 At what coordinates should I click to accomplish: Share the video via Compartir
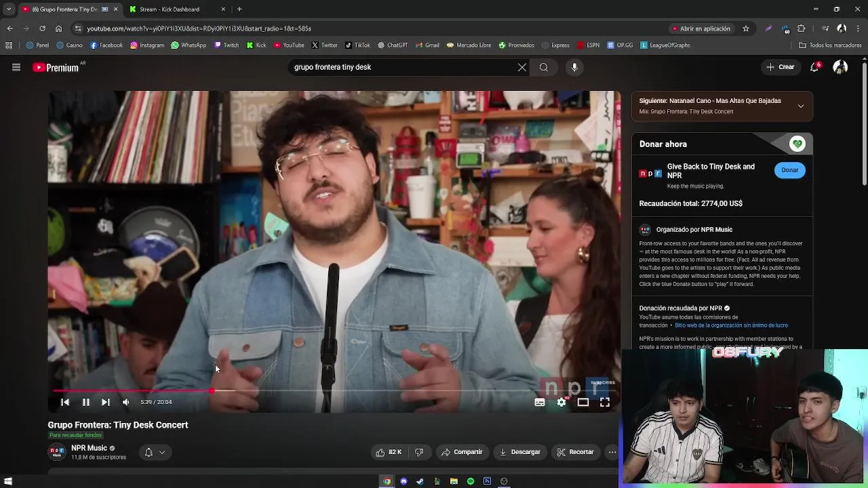462,452
